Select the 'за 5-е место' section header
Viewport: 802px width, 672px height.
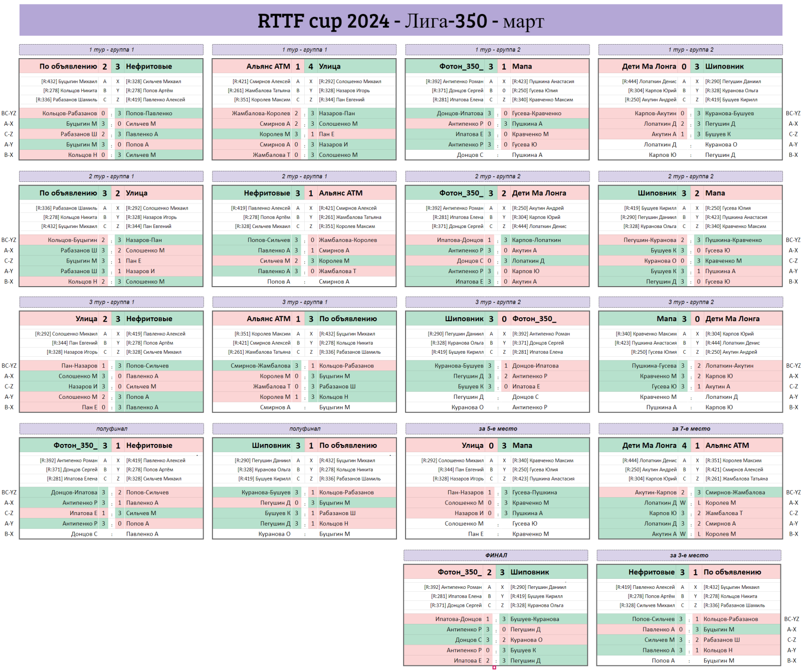click(498, 428)
